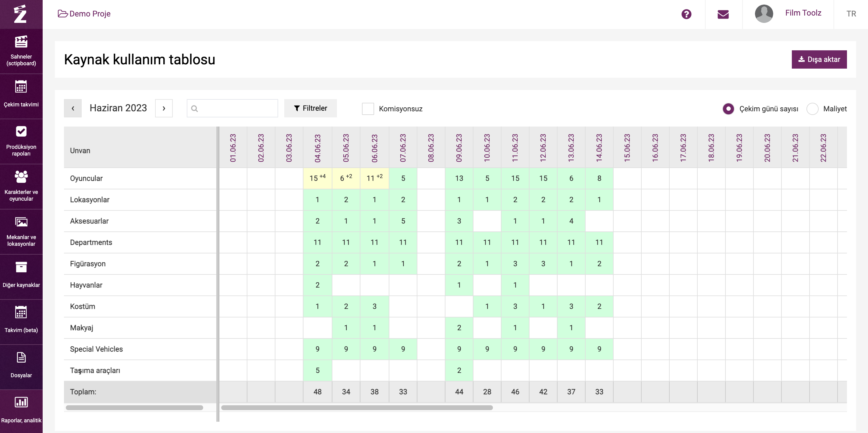Open messages envelope icon

pos(723,14)
